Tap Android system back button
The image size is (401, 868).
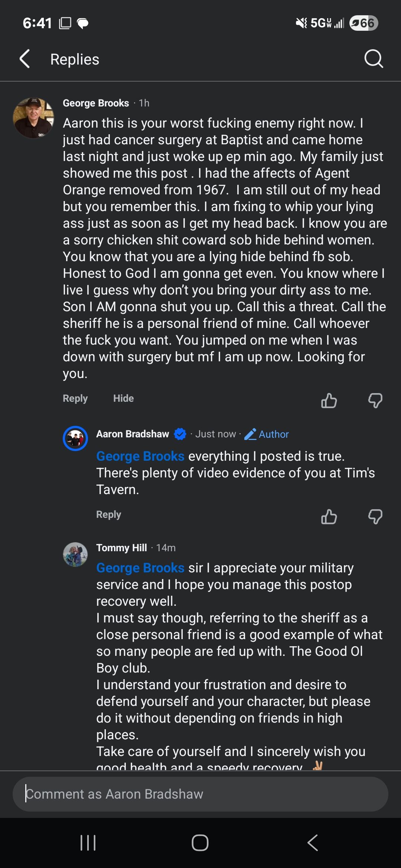click(313, 842)
